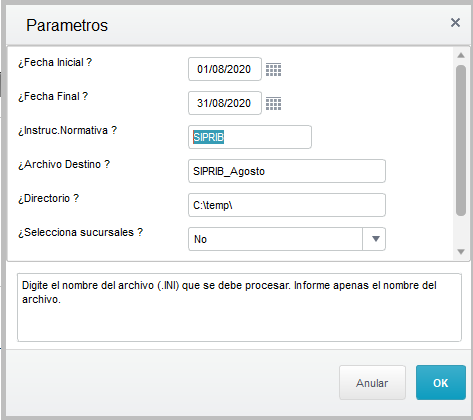473x420 pixels.
Task: Click the '¿Instruc.Normativa ?' label
Action: click(x=68, y=130)
